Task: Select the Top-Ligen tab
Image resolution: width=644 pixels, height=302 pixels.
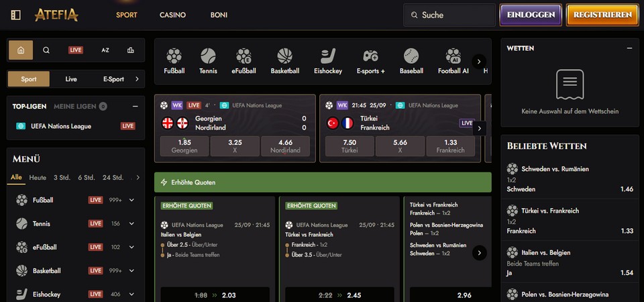Action: coord(29,107)
